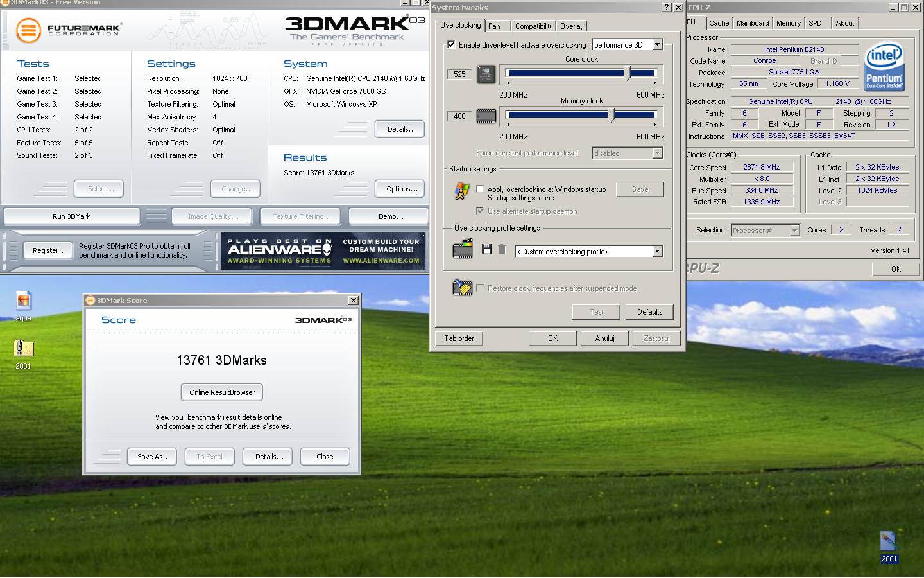Click the Alienware advertisement banner
This screenshot has height=578, width=924.
pyautogui.click(x=323, y=251)
